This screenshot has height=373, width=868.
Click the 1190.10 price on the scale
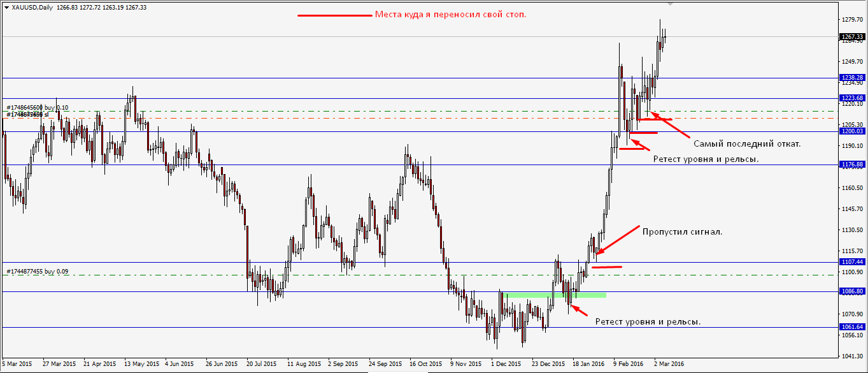(851, 146)
